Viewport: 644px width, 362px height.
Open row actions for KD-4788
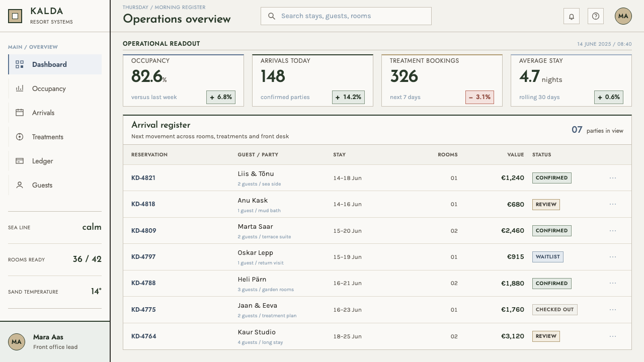click(613, 283)
